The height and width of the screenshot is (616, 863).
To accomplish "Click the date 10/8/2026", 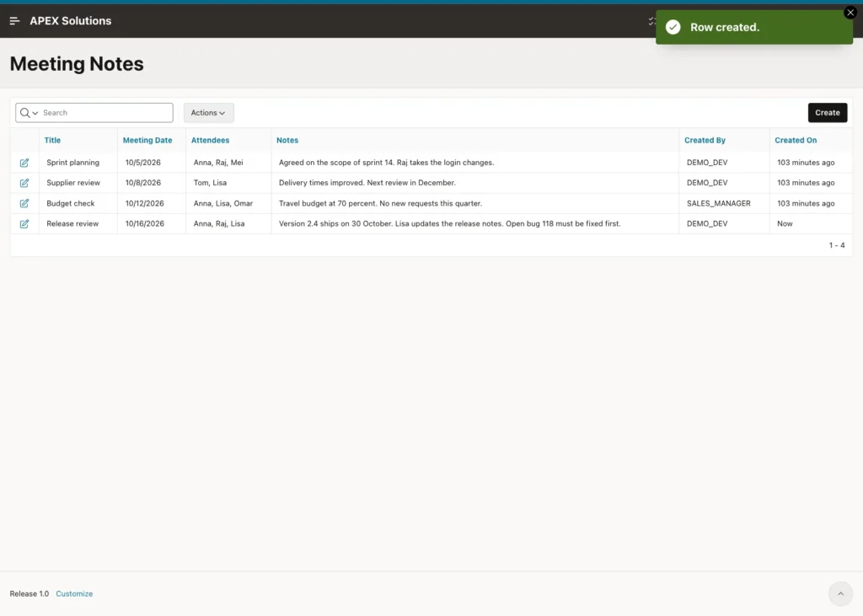I will [143, 183].
